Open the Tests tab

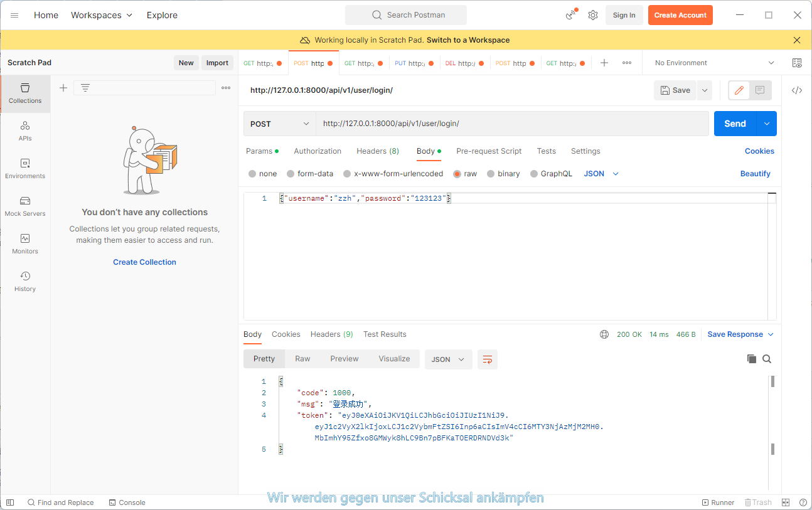[x=547, y=151]
